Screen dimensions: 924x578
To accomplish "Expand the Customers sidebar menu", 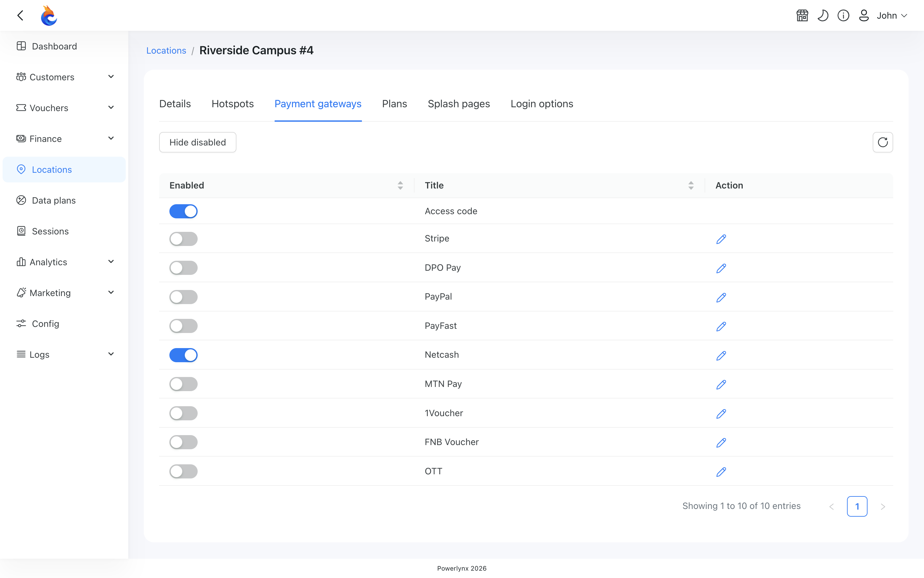I will coord(64,77).
